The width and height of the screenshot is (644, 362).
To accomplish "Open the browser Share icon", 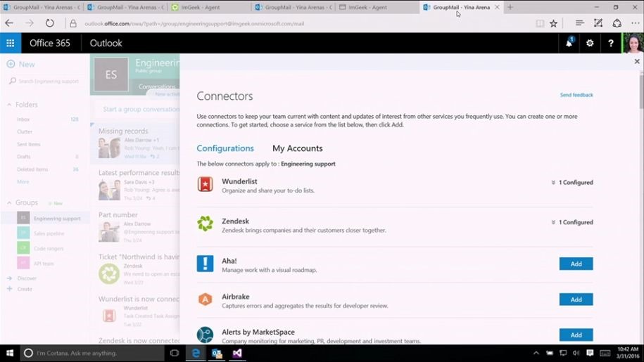I will (617, 23).
